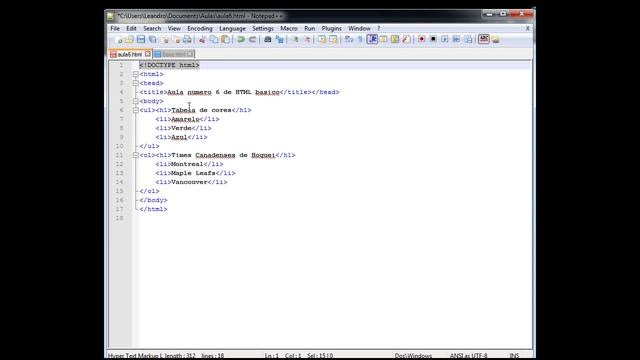640x360 pixels.
Task: Undo with the green arrow icon
Action: point(241,40)
